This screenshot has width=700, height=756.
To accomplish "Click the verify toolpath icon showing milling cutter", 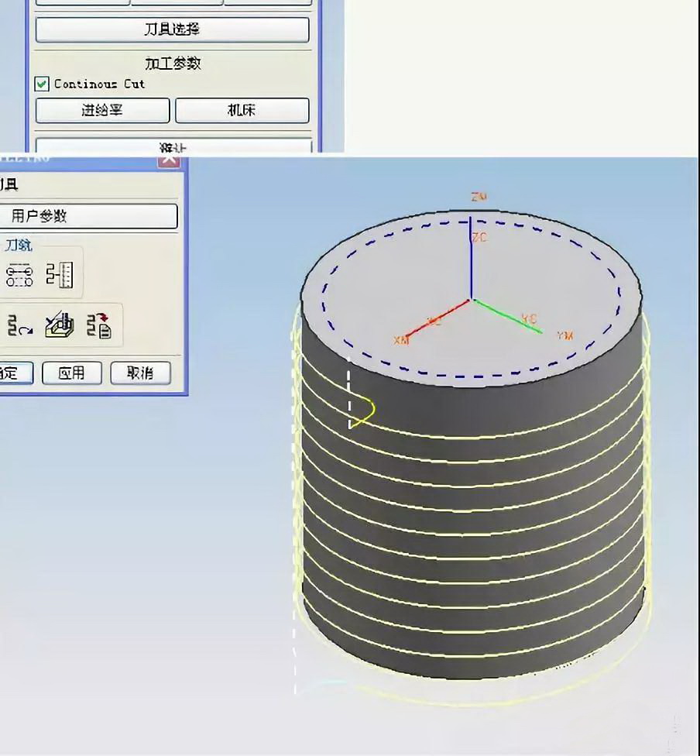I will click(60, 326).
